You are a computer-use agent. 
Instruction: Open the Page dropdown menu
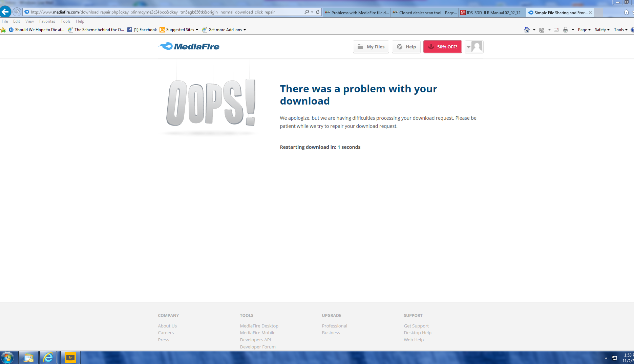(584, 30)
